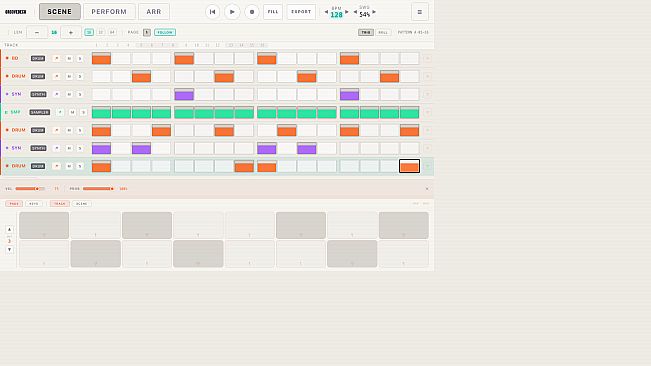This screenshot has width=651, height=366.
Task: Select the TRACK pad target
Action: tap(59, 204)
